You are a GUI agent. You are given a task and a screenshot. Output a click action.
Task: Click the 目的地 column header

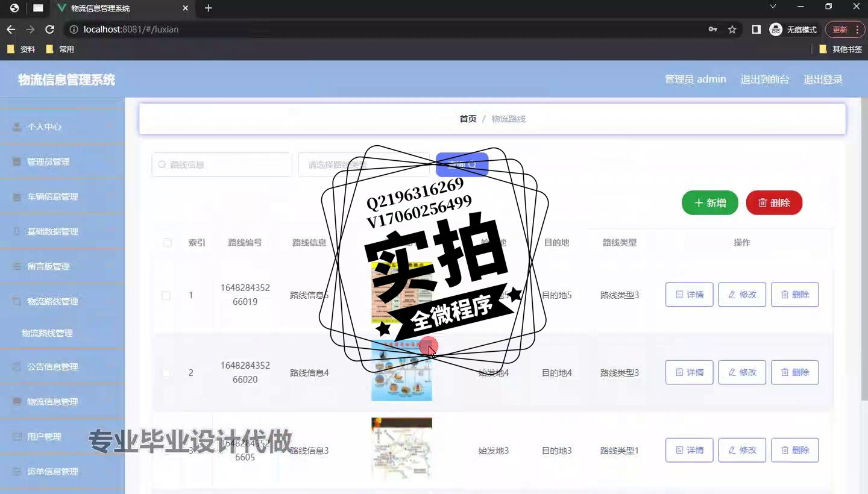(556, 243)
